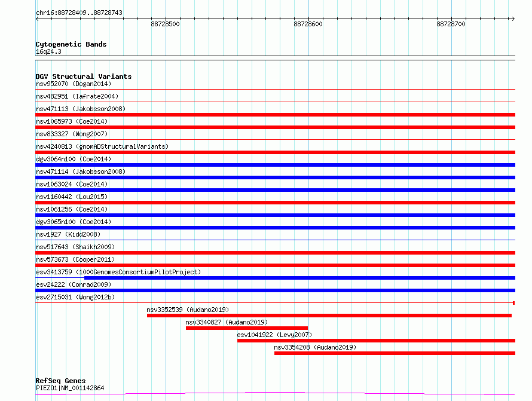Click the chr16:88728409..88728743 coordinate label
This screenshot has height=401, width=532.
pyautogui.click(x=79, y=13)
